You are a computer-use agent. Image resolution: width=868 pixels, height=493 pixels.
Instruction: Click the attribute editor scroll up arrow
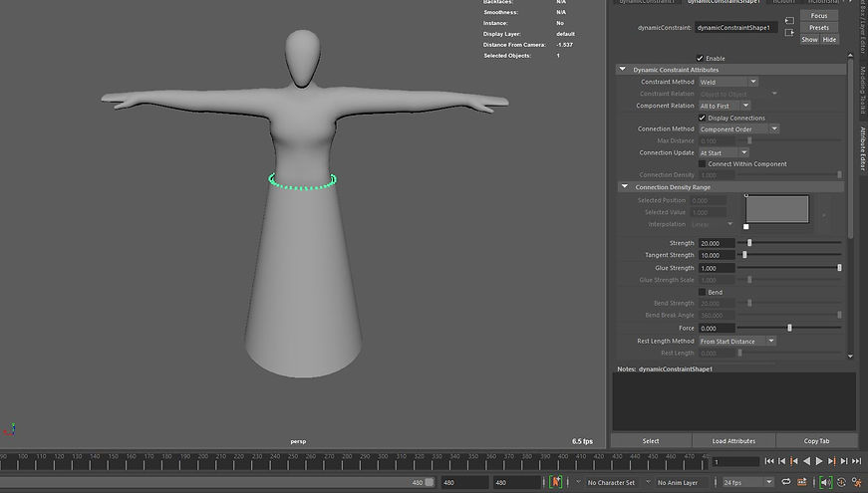[x=850, y=56]
